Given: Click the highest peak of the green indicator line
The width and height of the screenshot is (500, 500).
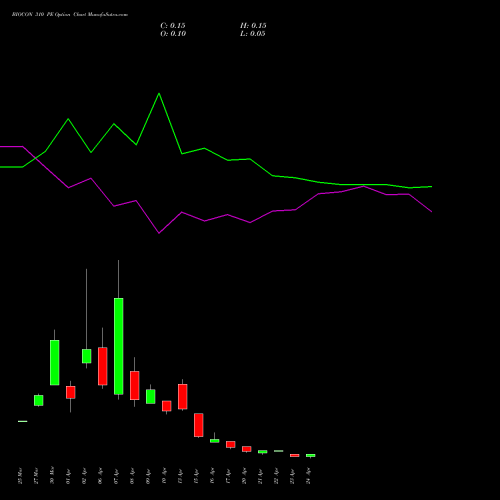Looking at the screenshot, I should click(159, 94).
